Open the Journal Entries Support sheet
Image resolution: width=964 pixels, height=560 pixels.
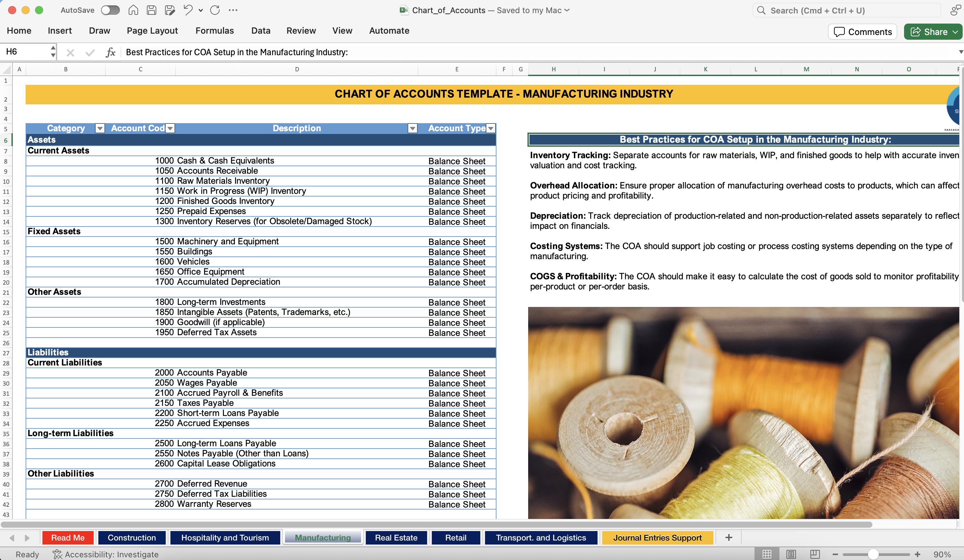(657, 537)
